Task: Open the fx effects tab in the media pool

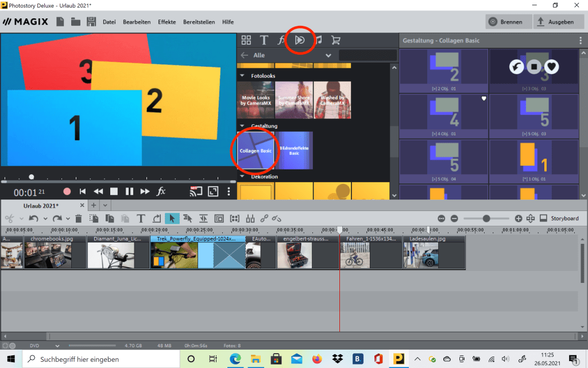Action: pos(281,40)
